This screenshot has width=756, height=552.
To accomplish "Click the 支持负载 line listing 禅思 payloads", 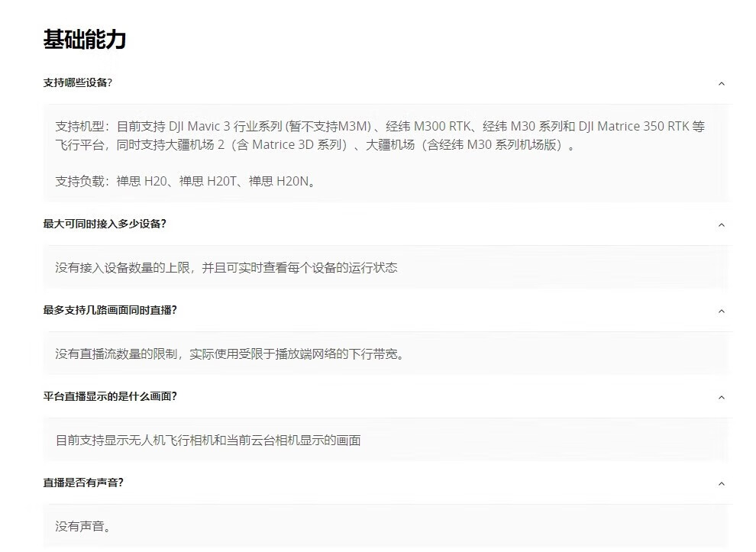I will [186, 182].
